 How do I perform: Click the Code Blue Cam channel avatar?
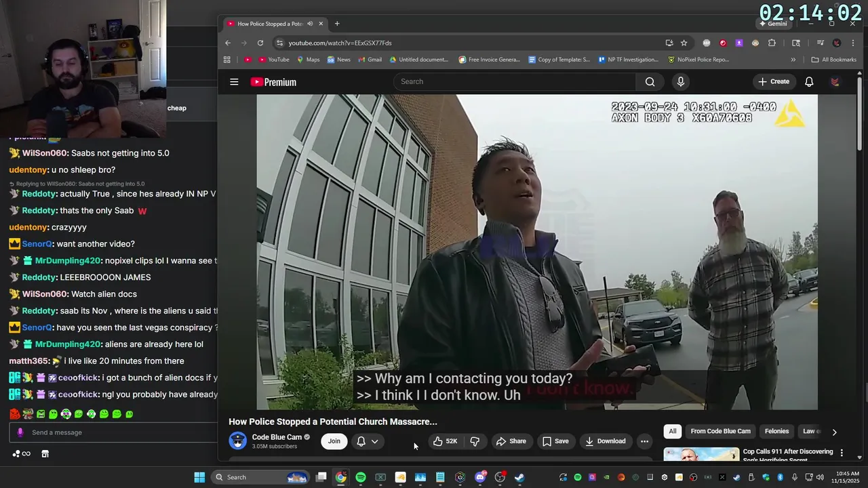tap(237, 441)
